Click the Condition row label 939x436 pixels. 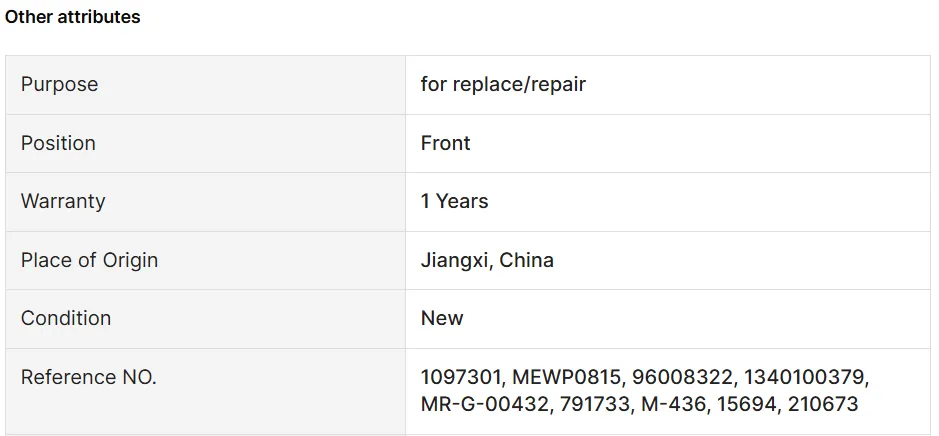pyautogui.click(x=66, y=318)
